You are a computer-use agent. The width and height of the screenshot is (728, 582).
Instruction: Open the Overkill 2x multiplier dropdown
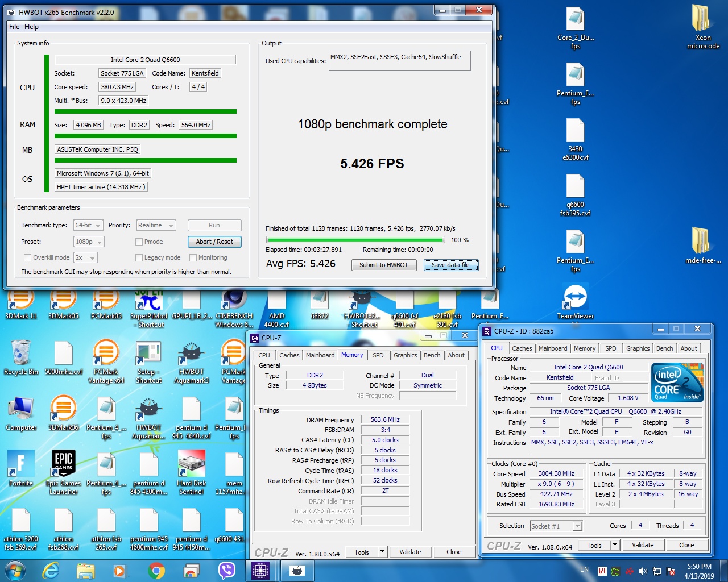tap(85, 257)
